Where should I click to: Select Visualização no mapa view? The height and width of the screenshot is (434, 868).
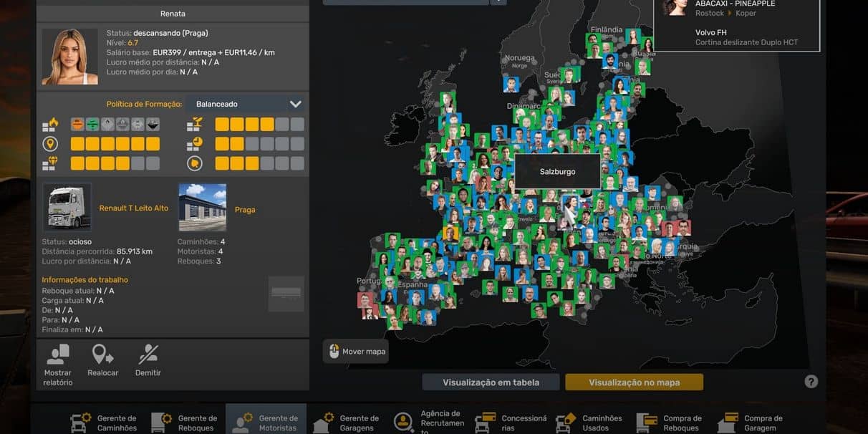click(x=634, y=382)
